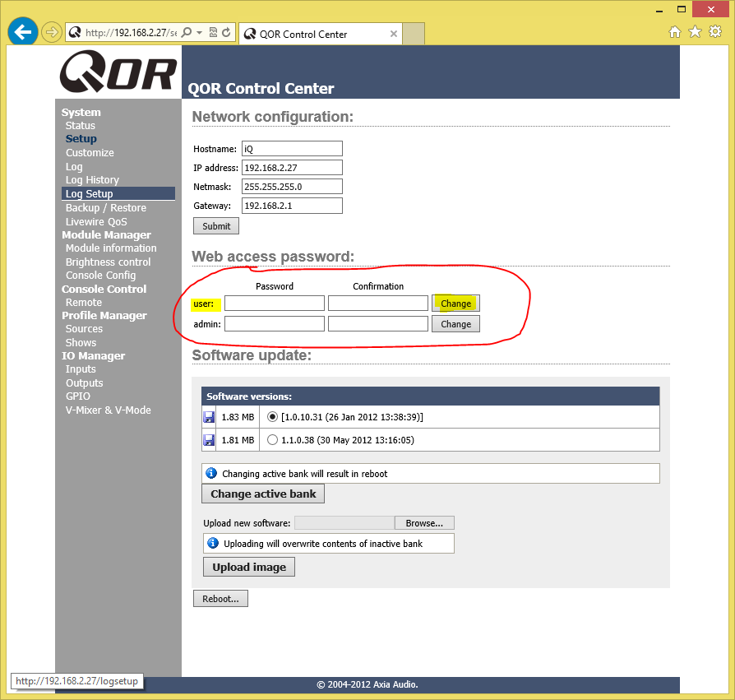Open the address bar dropdown arrow

click(199, 32)
